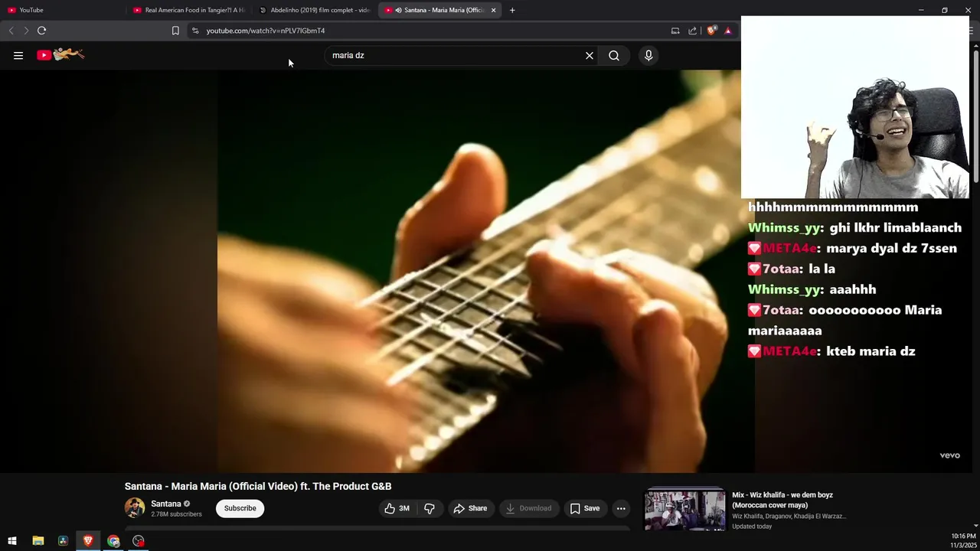980x551 pixels.
Task: Click the 2.78M subscribers text
Action: click(176, 514)
